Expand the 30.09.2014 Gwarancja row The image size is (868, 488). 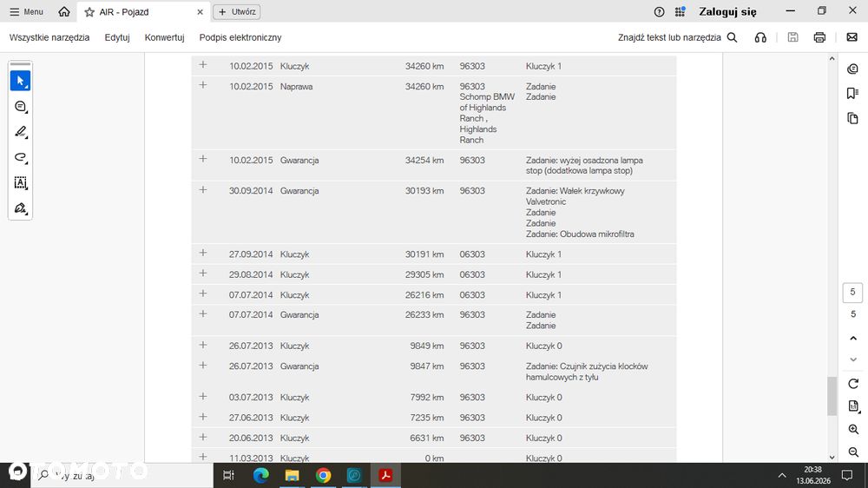(x=203, y=189)
